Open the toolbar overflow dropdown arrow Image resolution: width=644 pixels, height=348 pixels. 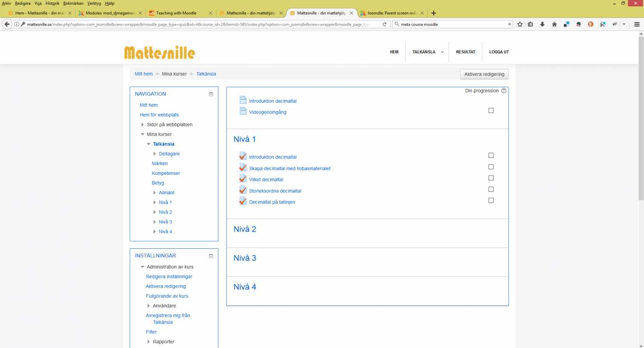click(624, 24)
